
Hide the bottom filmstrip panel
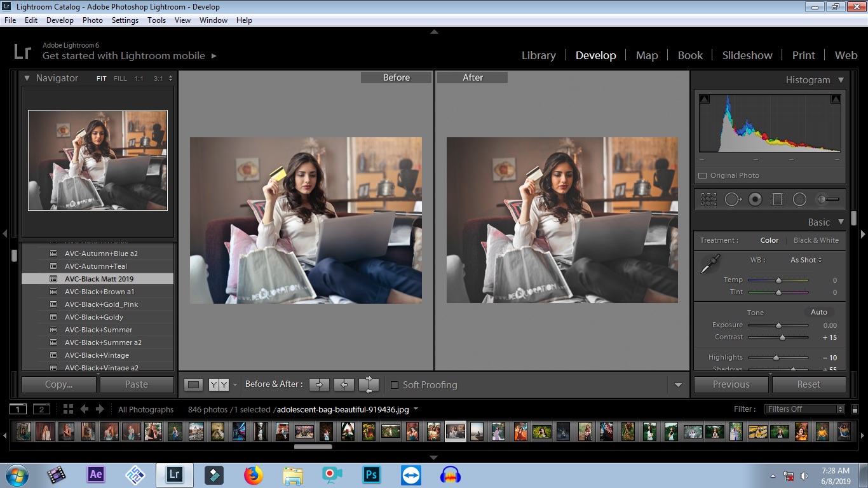[x=434, y=457]
